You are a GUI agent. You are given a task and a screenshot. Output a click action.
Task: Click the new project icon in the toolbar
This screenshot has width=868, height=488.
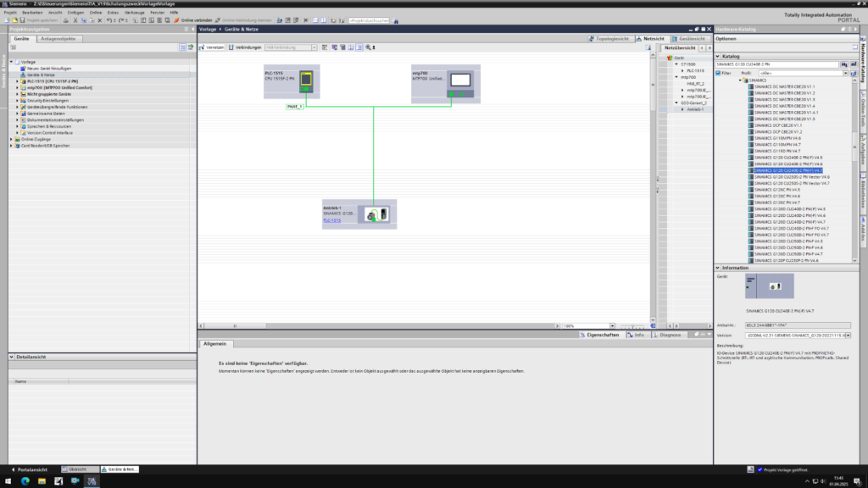[x=7, y=20]
